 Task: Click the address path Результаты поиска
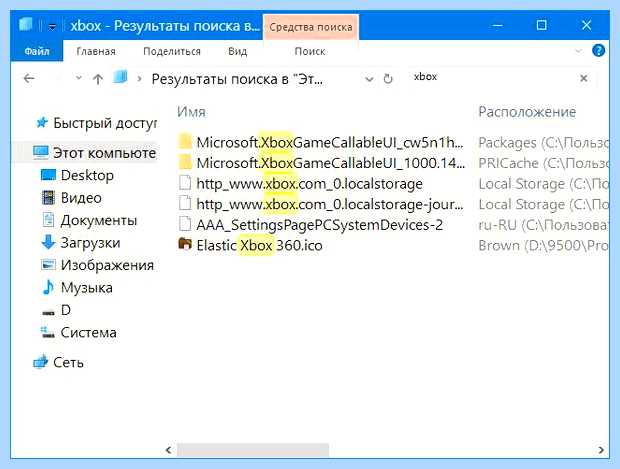237,79
